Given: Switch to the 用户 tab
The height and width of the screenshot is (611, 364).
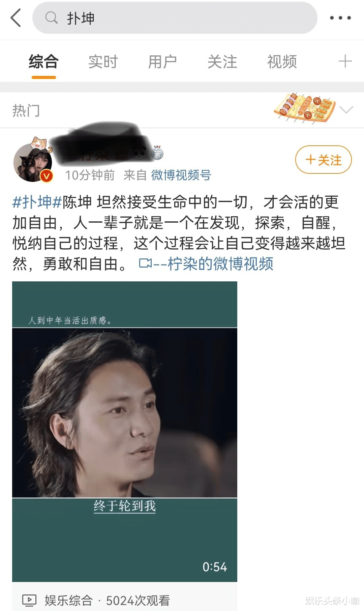Looking at the screenshot, I should pyautogui.click(x=163, y=62).
